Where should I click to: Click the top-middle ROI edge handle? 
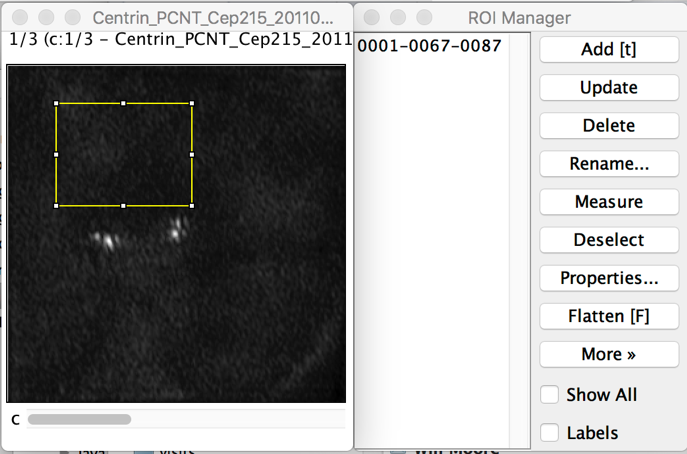click(124, 103)
